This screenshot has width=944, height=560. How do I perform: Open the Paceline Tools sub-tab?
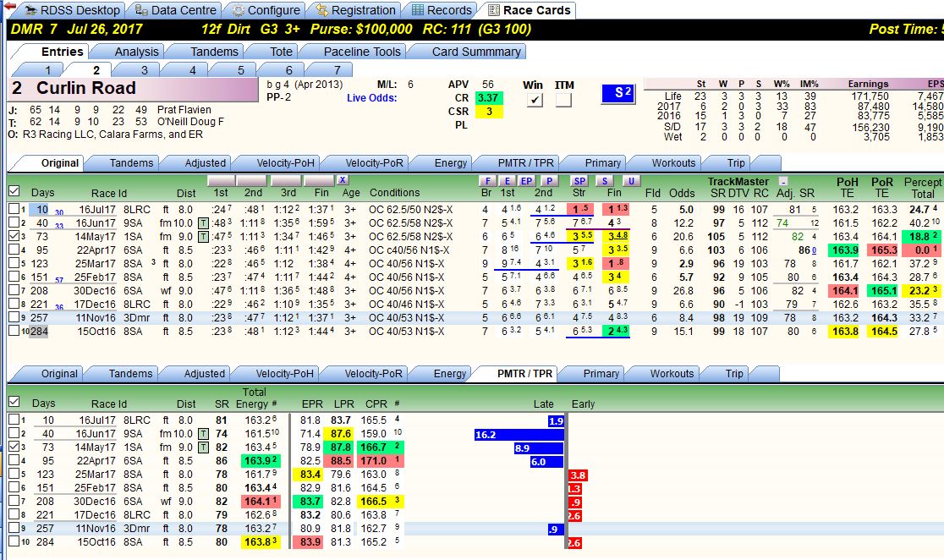tap(362, 52)
